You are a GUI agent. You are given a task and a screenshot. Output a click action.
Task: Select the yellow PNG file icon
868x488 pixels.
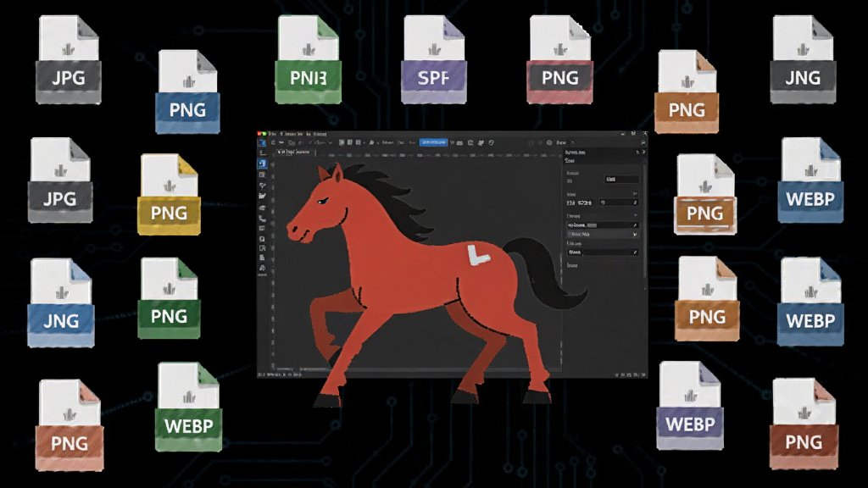[169, 194]
